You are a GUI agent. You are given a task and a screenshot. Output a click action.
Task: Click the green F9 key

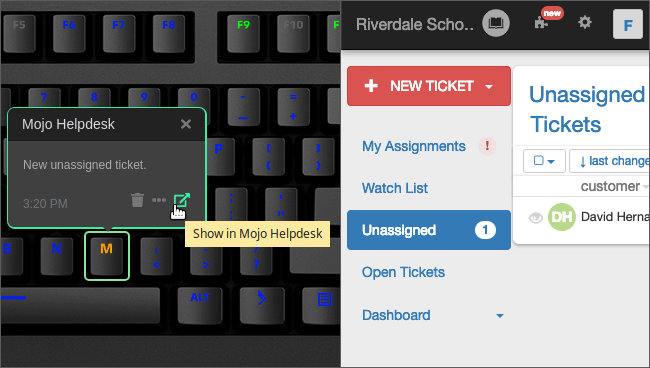[243, 34]
